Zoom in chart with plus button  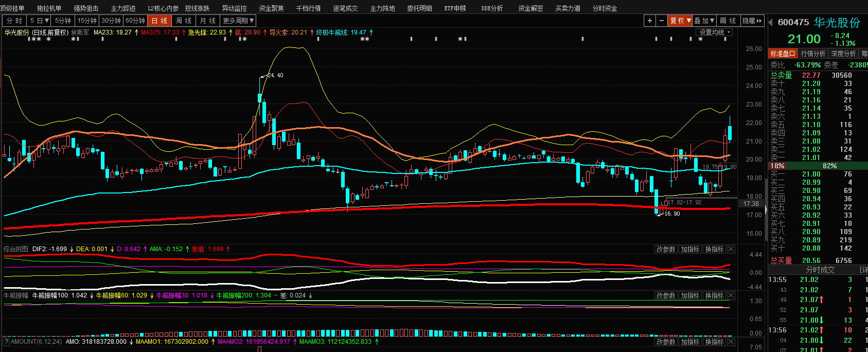pos(650,21)
